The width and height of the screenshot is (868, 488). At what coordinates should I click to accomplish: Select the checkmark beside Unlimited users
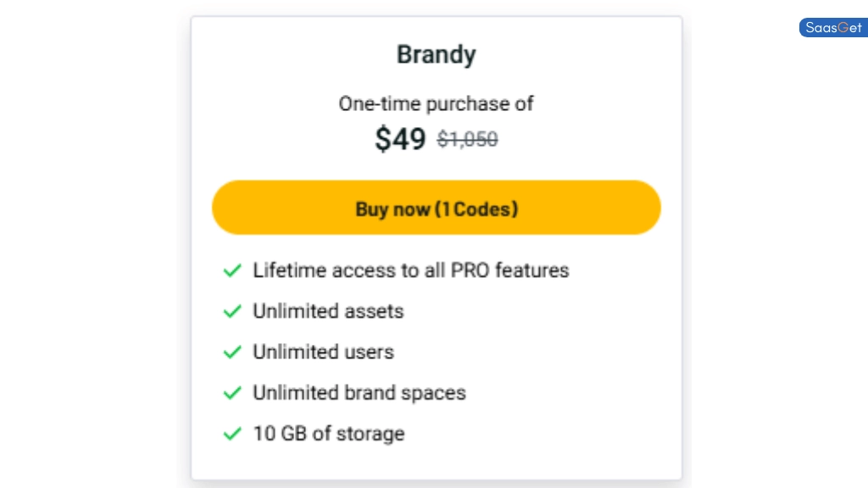click(232, 352)
